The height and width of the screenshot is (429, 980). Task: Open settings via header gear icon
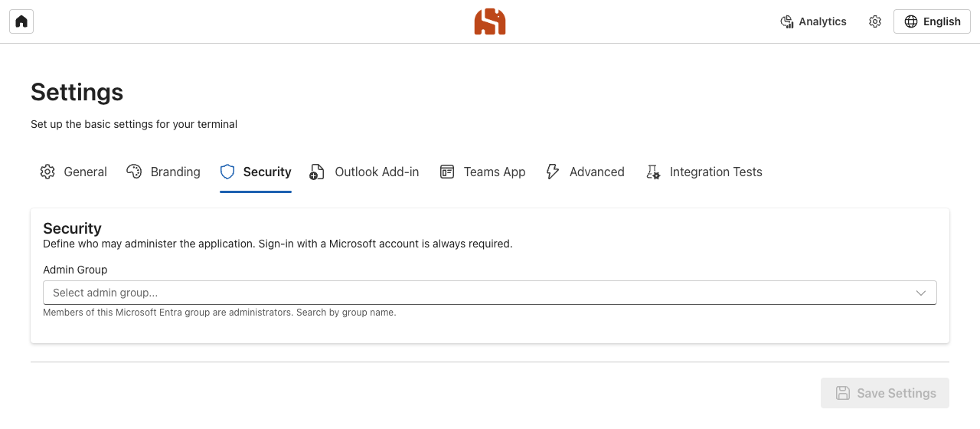coord(875,21)
